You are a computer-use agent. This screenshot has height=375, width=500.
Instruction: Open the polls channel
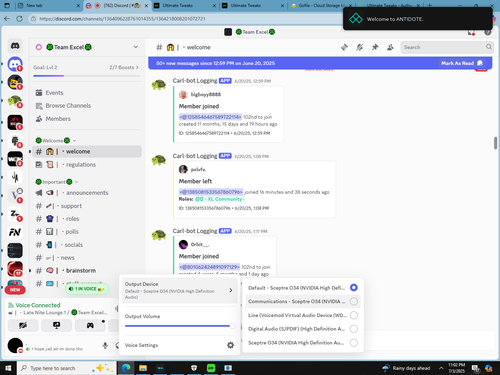click(x=87, y=232)
